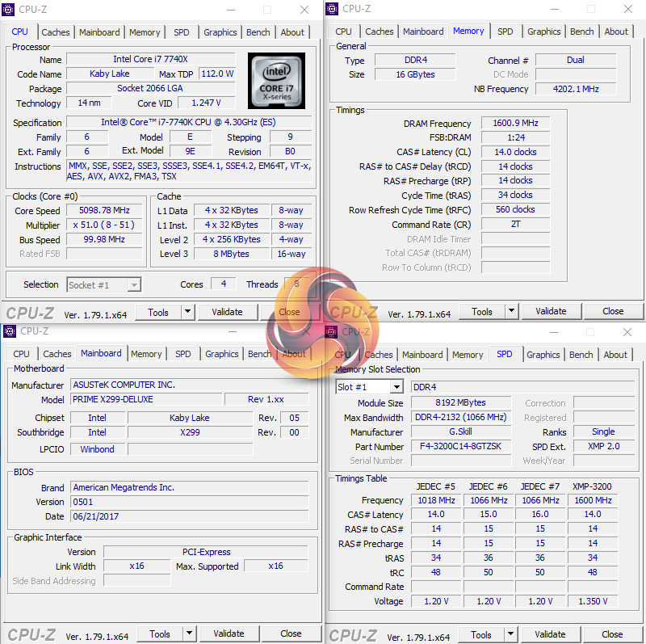Viewport: 646px width, 644px height.
Task: Select Graphics tab in Mainboard window
Action: pyautogui.click(x=221, y=354)
